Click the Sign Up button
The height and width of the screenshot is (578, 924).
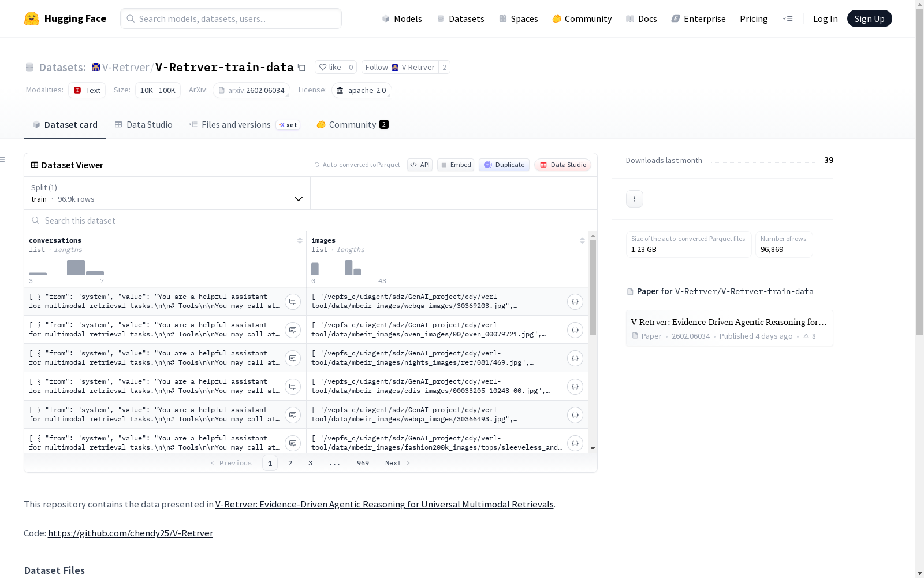click(870, 18)
